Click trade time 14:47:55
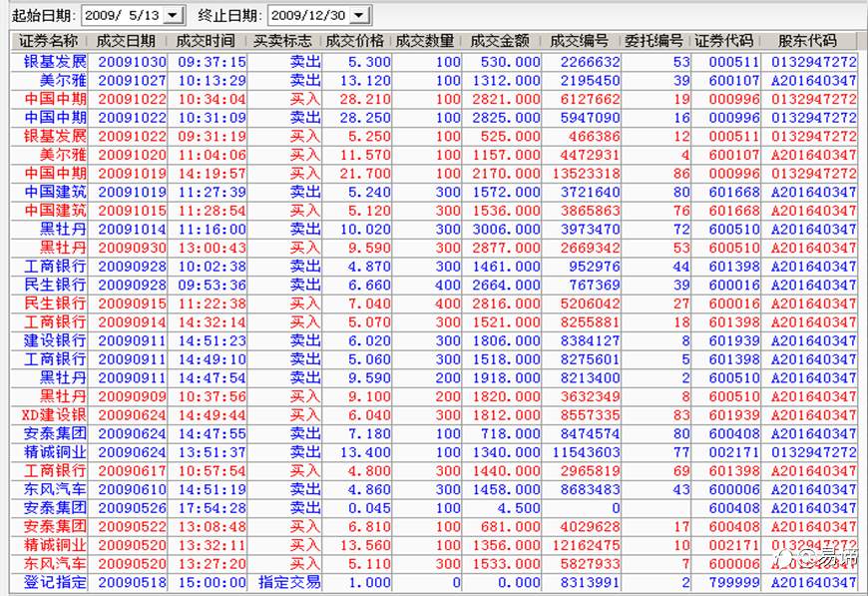Screen dimensions: 868x596 coord(213,433)
